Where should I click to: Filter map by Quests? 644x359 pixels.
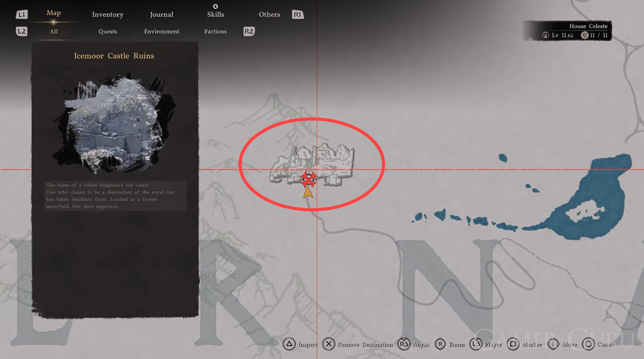coord(108,31)
